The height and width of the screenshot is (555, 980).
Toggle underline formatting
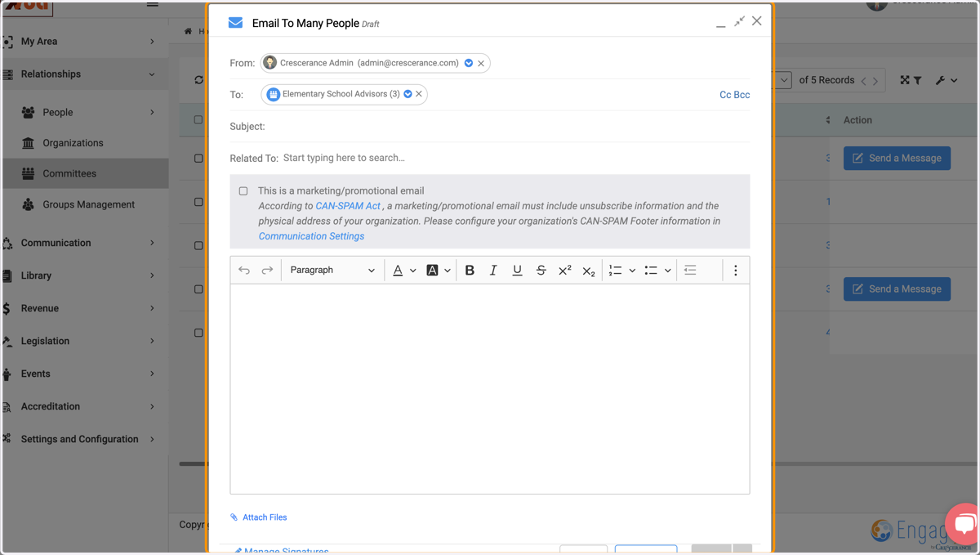pos(517,270)
